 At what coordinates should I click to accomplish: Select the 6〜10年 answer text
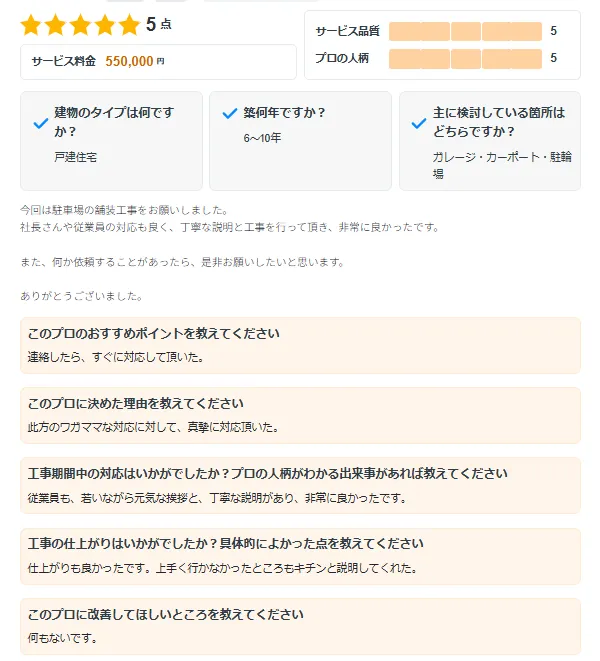(264, 137)
